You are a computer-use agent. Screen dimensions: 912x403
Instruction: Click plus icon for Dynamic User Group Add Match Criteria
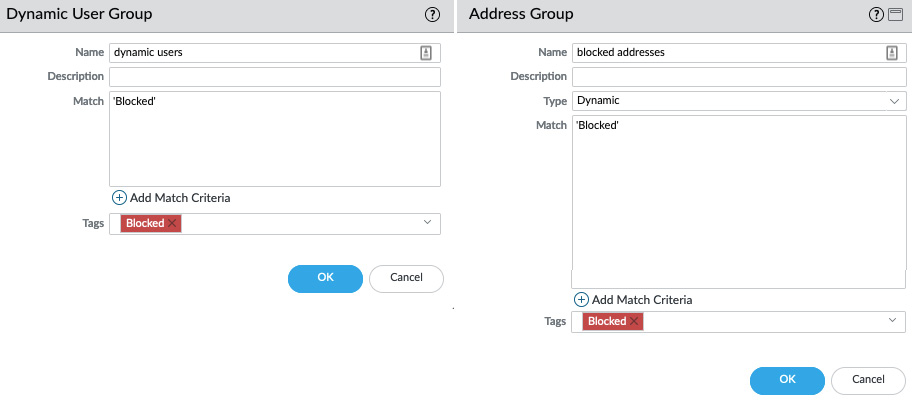point(119,198)
